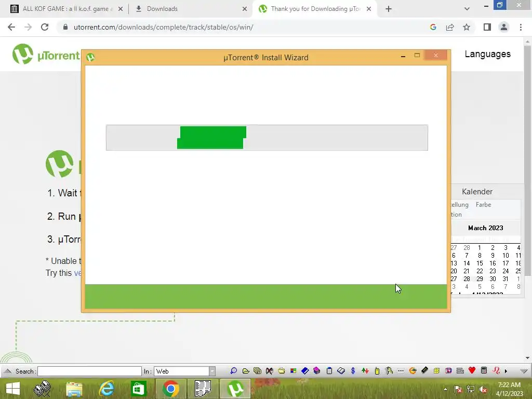The height and width of the screenshot is (399, 532).
Task: Click the Google icon in address bar
Action: [x=433, y=27]
